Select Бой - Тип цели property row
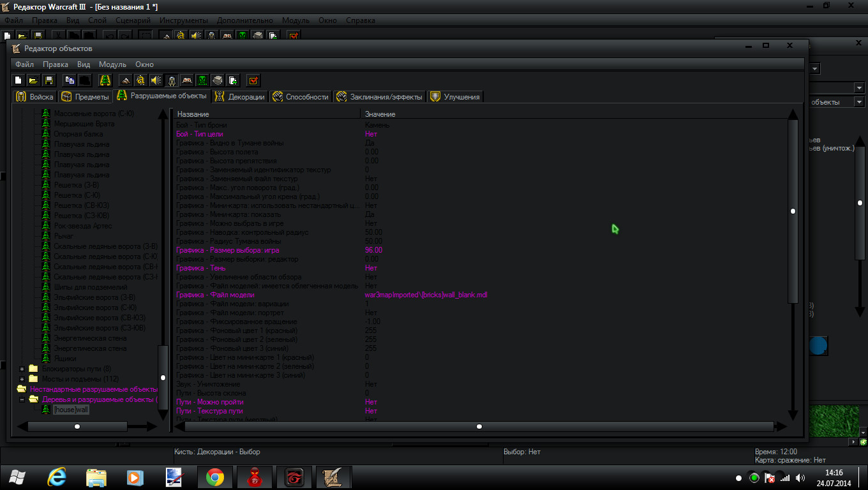 (480, 134)
